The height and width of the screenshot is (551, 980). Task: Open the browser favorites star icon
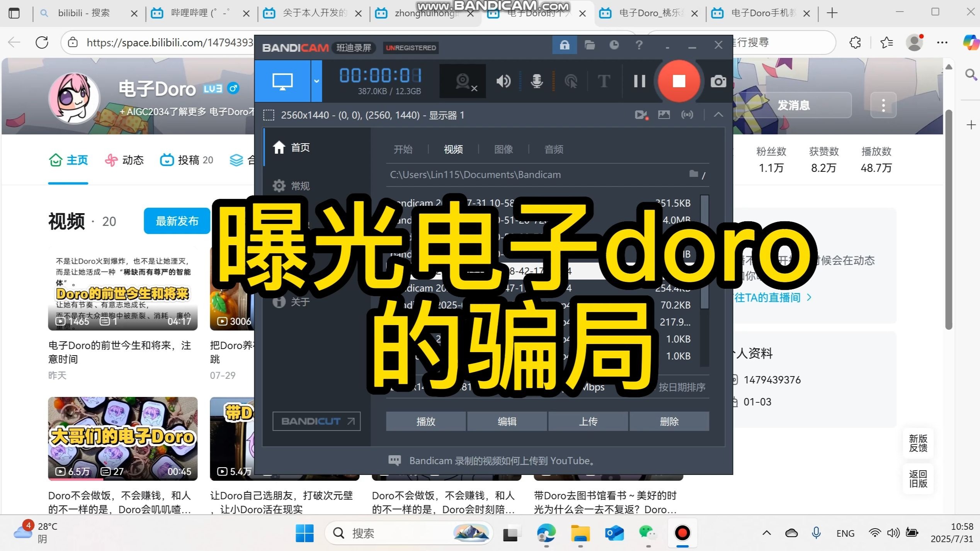click(886, 42)
